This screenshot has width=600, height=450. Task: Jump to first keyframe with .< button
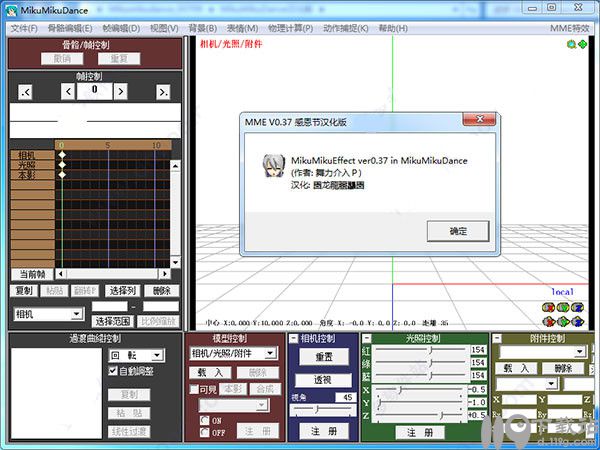[x=25, y=92]
